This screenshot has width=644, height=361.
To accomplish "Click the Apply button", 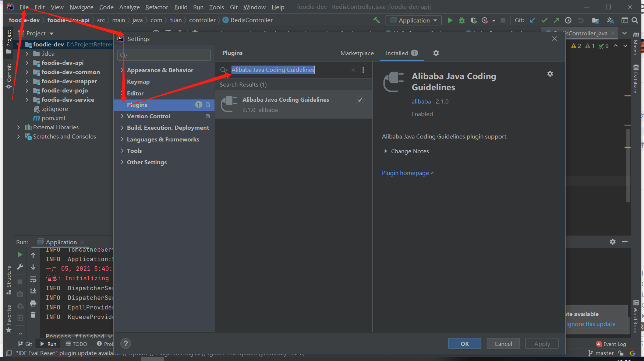I will [542, 344].
